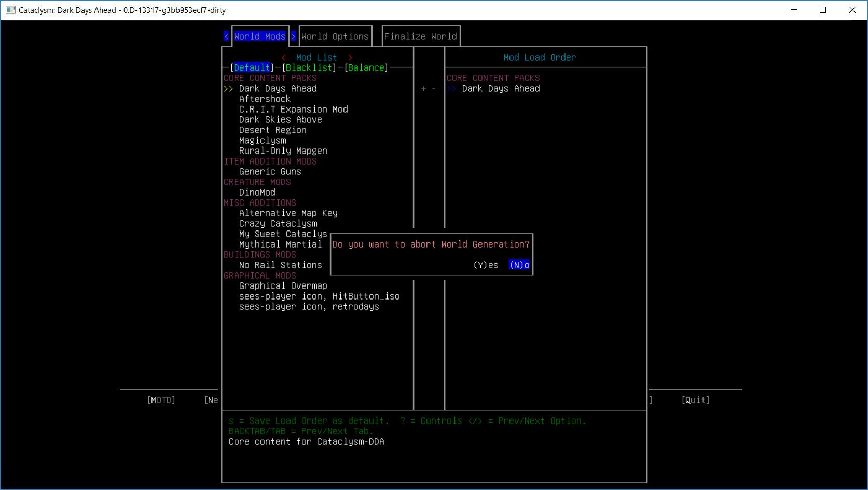
Task: Select Dark Days Ahead in Mod List
Action: pos(278,89)
